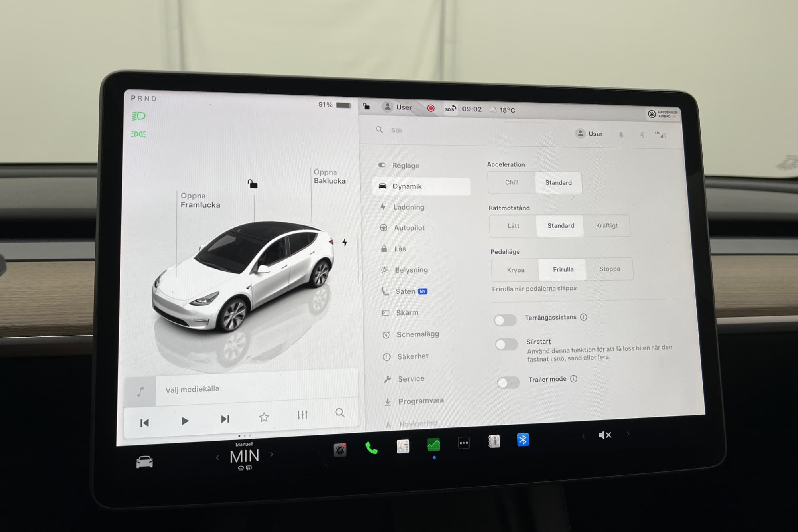Open the blue Bluetooth app in the dock
This screenshot has width=798, height=532.
point(523,440)
